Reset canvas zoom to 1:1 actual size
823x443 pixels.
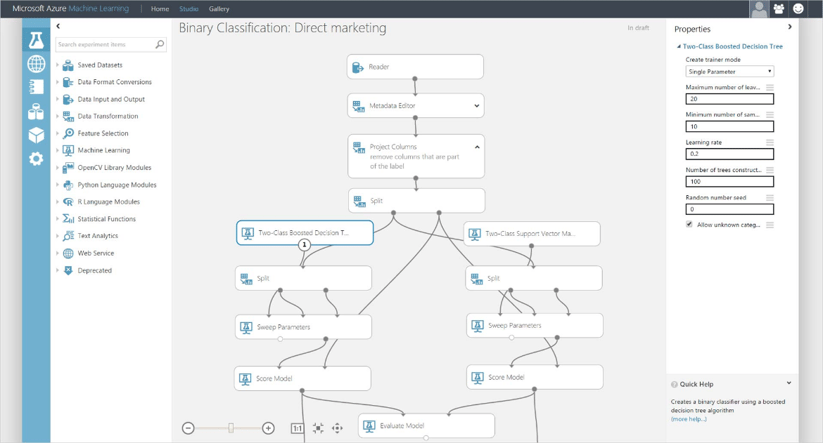click(x=297, y=428)
